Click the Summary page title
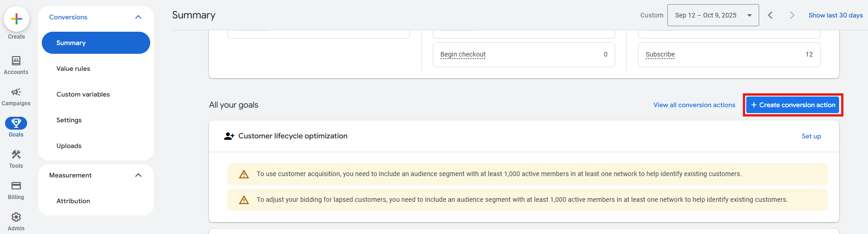The image size is (868, 234). click(x=194, y=15)
